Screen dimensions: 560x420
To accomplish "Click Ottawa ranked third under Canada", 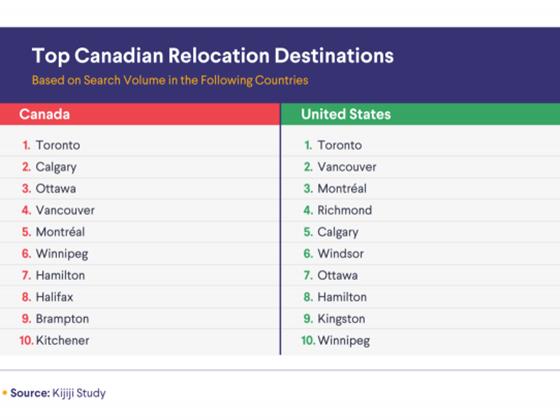I will click(56, 189).
